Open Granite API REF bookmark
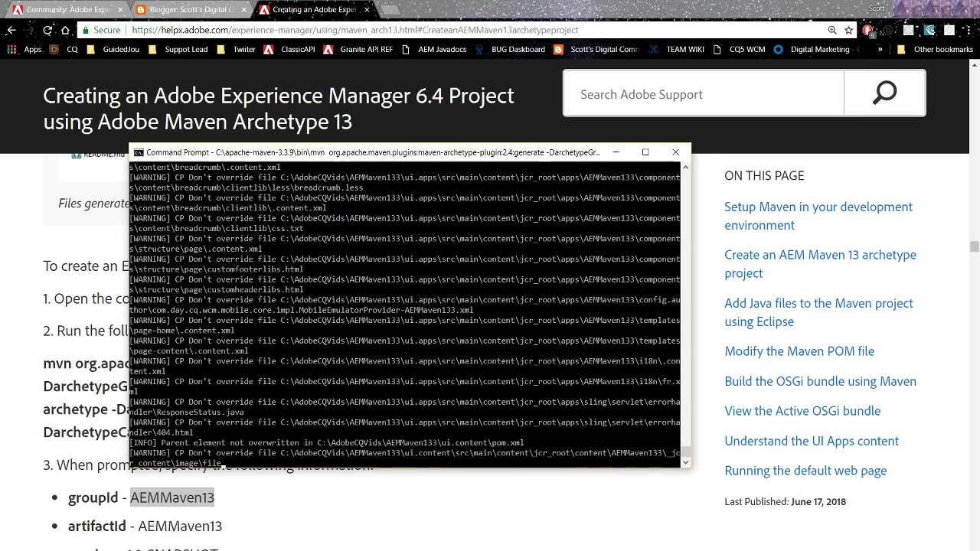This screenshot has width=980, height=551. (358, 49)
